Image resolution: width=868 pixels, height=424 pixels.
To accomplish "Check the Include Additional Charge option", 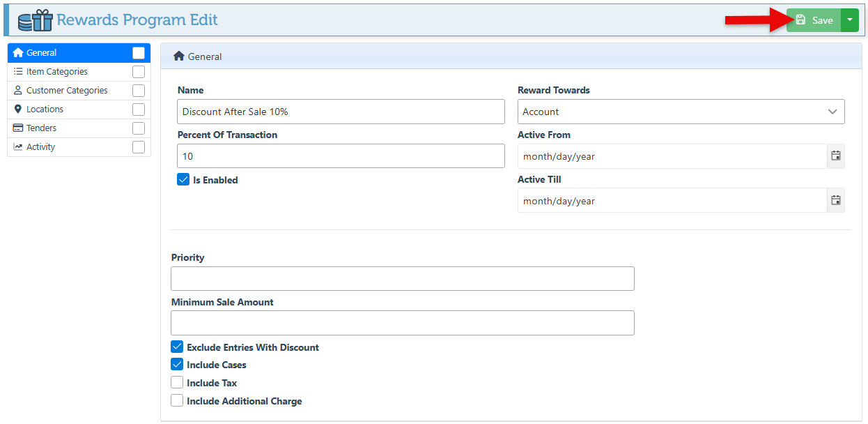I will (177, 401).
